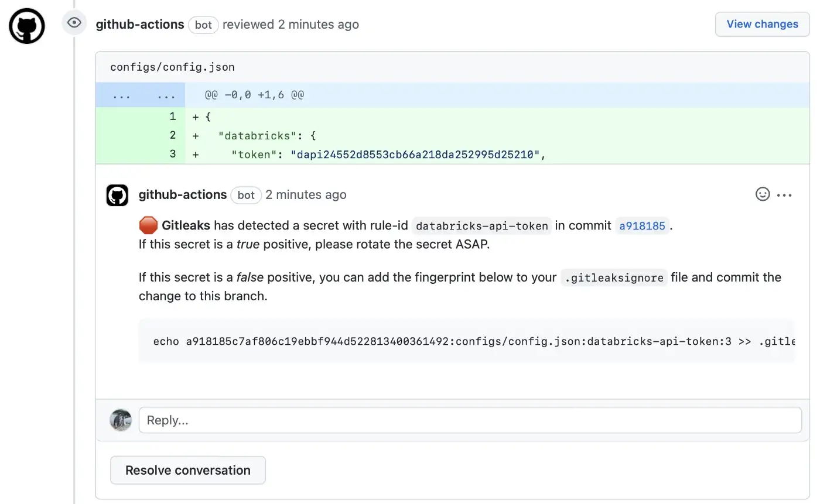Click the github-actions octocat avatar in the comment

[x=117, y=195]
